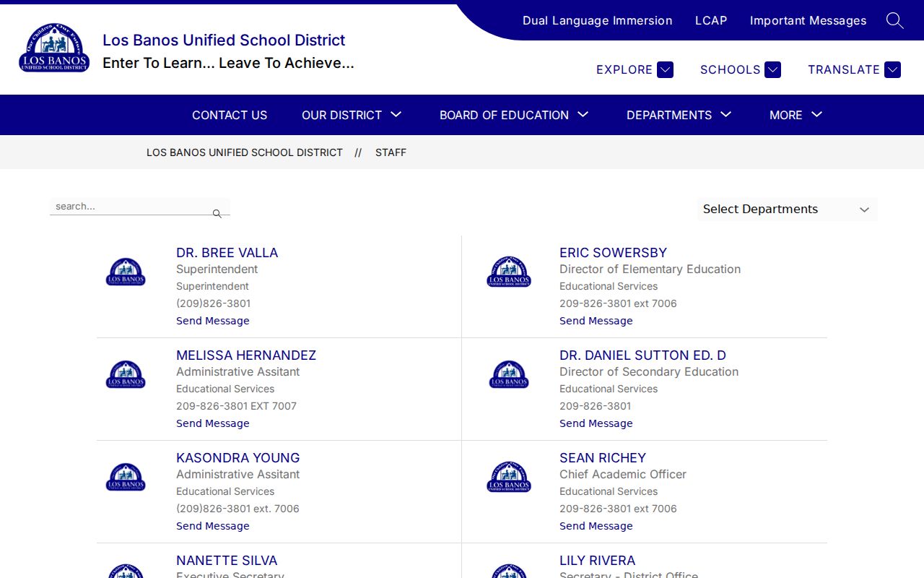Expand the OUR DISTRICT menu
The image size is (924, 578).
(x=352, y=115)
